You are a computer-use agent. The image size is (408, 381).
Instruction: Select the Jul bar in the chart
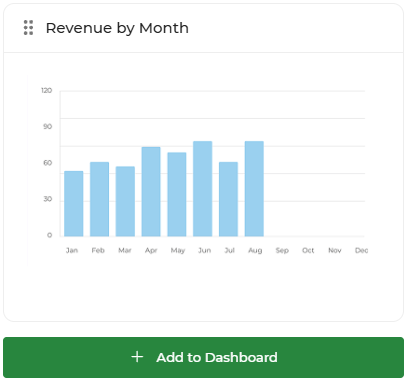pos(228,199)
